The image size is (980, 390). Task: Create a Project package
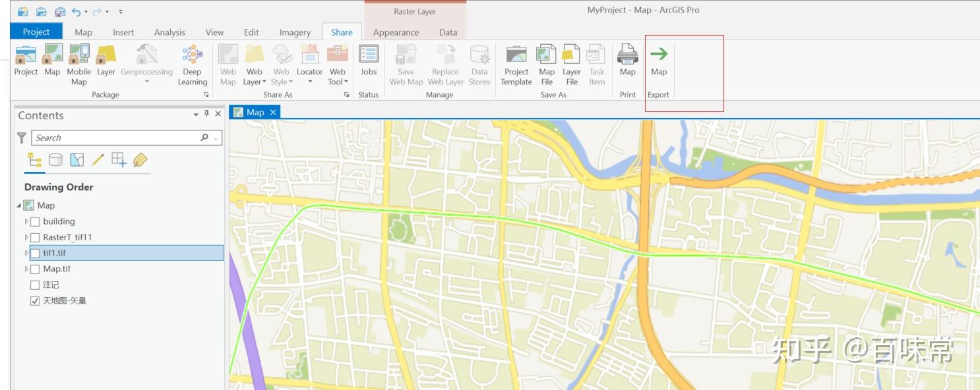[26, 63]
